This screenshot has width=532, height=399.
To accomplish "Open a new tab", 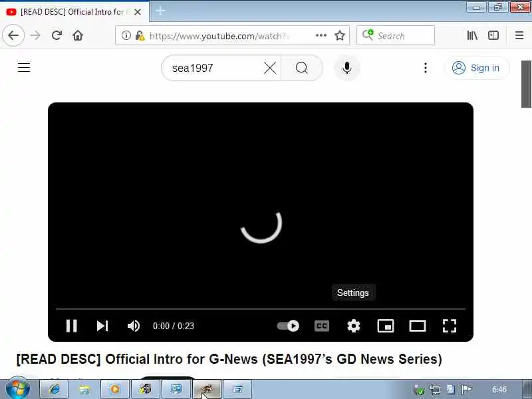I will [160, 11].
